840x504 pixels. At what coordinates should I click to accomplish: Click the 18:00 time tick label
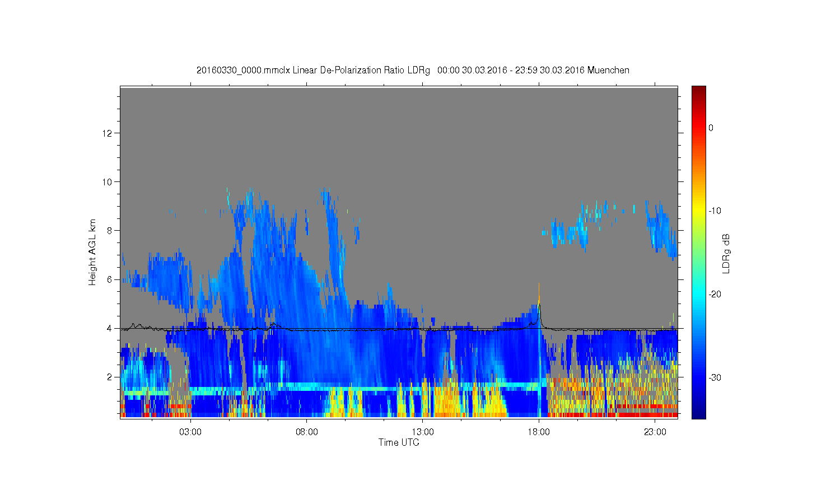539,432
